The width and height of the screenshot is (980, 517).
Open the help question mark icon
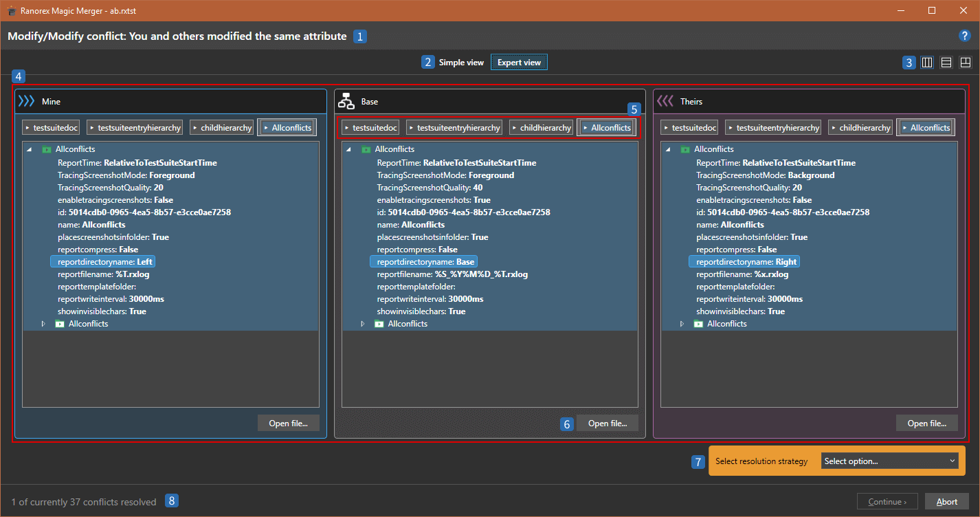[x=965, y=36]
